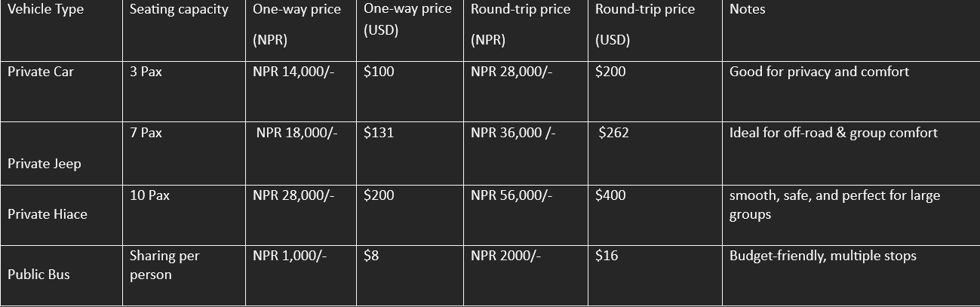Select the $16 round-trip price cell
This screenshot has height=307, width=980.
[x=607, y=256]
